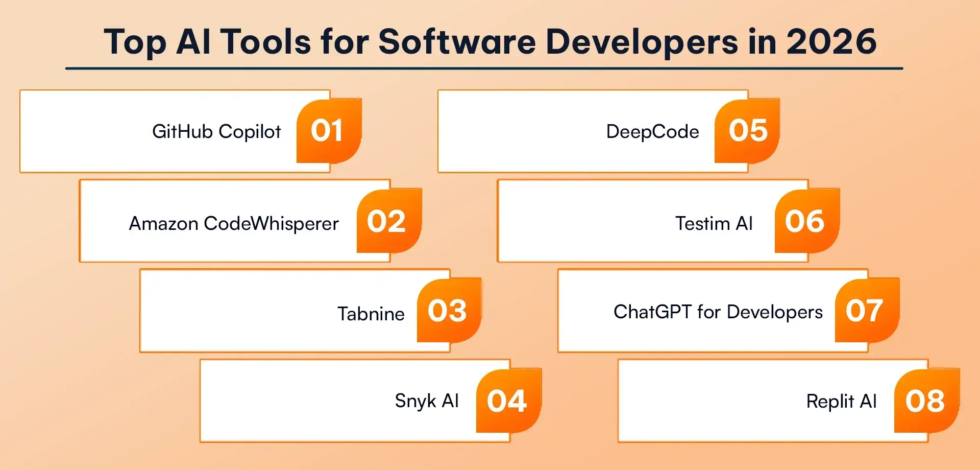Click the GitHub Copilot label
The height and width of the screenshot is (470, 980).
tap(216, 132)
